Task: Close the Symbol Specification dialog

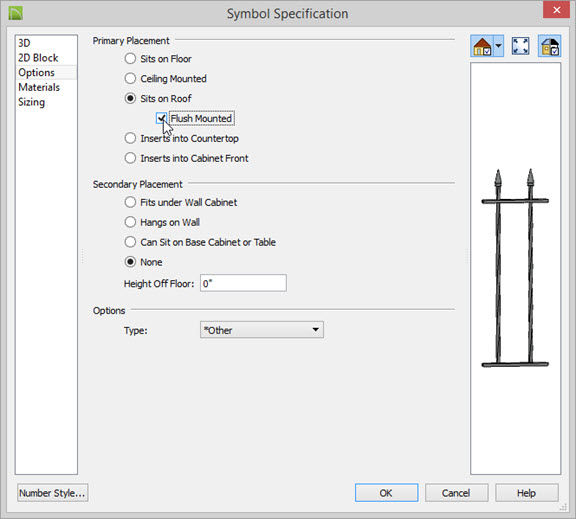Action: (556, 10)
